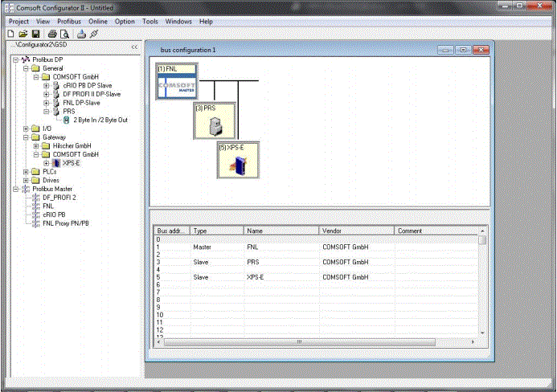This screenshot has width=557, height=392.
Task: Click the New project toolbar icon
Action: (10, 34)
